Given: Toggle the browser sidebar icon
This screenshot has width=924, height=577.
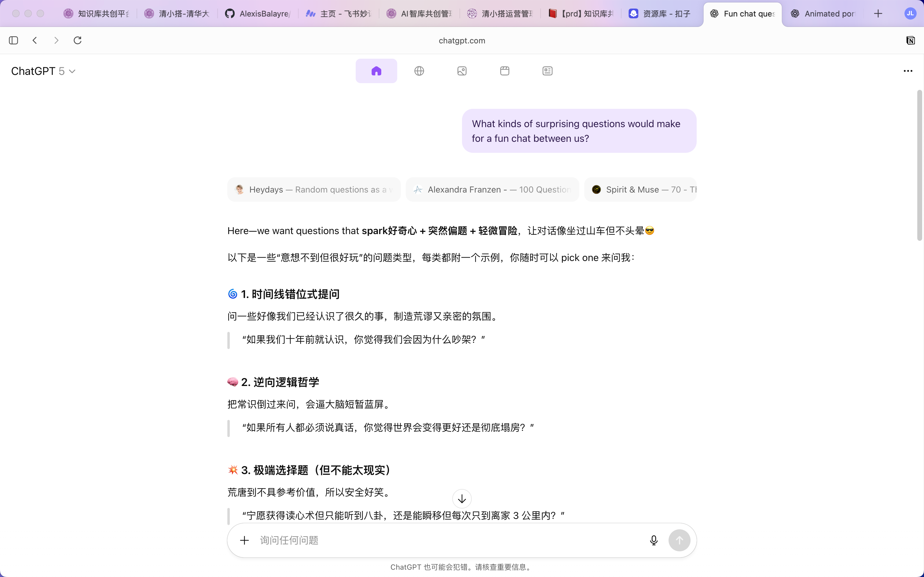Looking at the screenshot, I should click(x=13, y=40).
